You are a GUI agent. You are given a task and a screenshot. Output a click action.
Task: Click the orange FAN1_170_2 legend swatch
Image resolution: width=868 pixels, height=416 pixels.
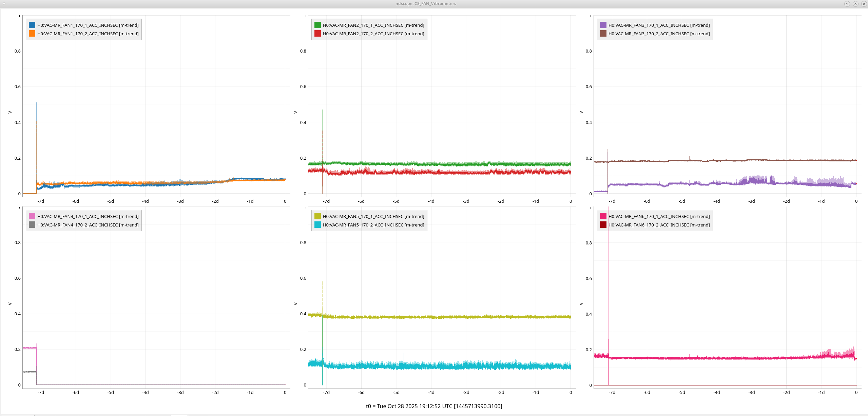click(32, 34)
